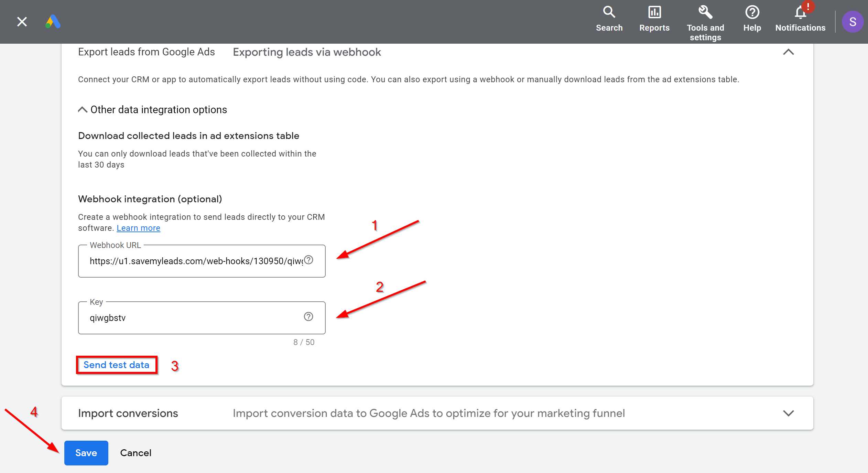Screen dimensions: 868x473
Task: Open the account avatar S
Action: coord(853,22)
